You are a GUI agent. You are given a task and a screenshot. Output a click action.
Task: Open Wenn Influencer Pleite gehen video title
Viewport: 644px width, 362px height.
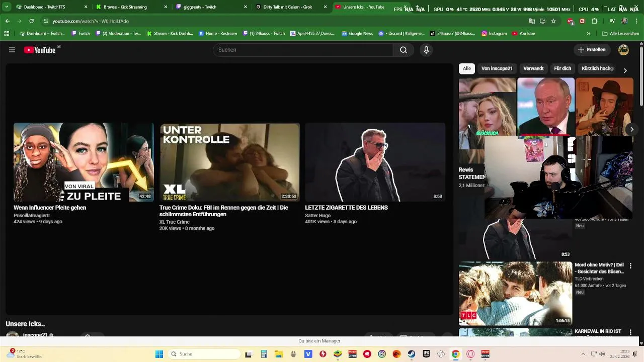50,208
